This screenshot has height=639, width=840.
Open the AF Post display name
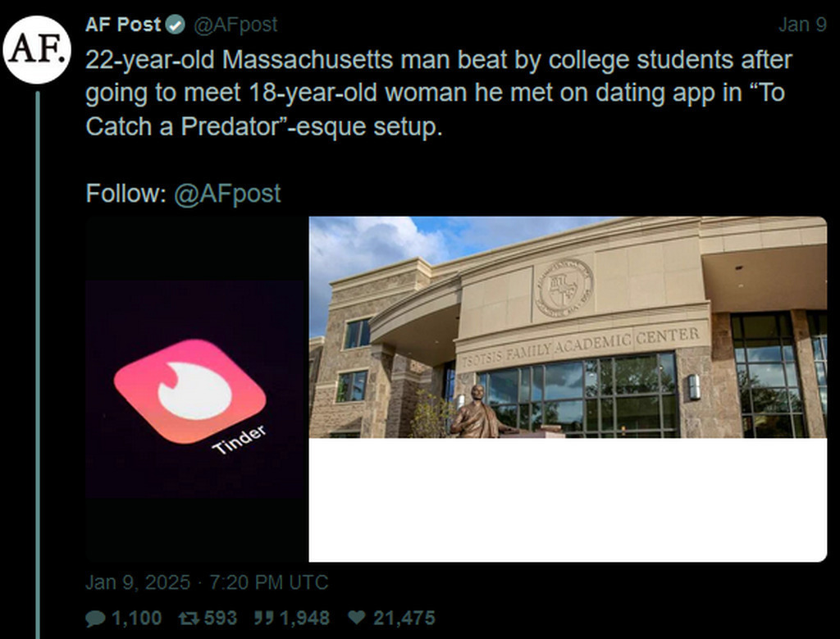tap(123, 25)
